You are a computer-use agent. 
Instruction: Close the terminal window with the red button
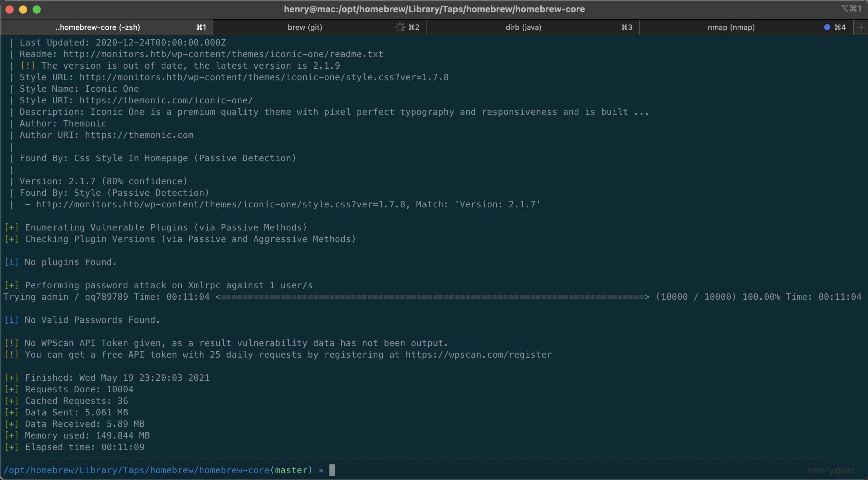[10, 9]
